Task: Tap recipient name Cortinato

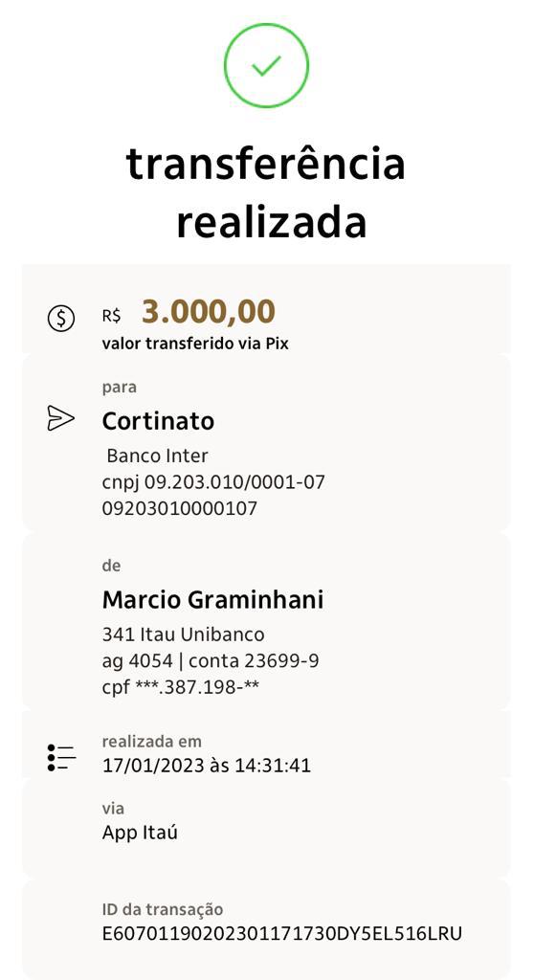Action: pos(158,421)
